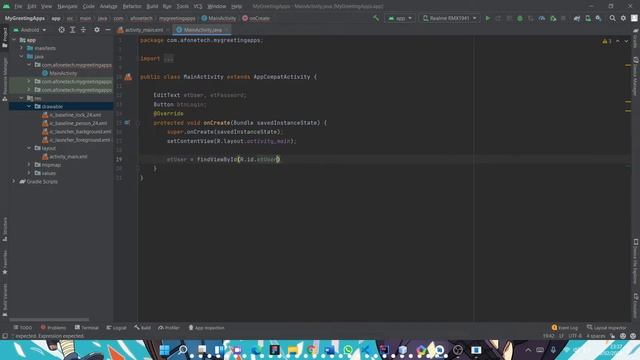
Task: Click the override gutter icon next to onCreate
Action: 127,122
